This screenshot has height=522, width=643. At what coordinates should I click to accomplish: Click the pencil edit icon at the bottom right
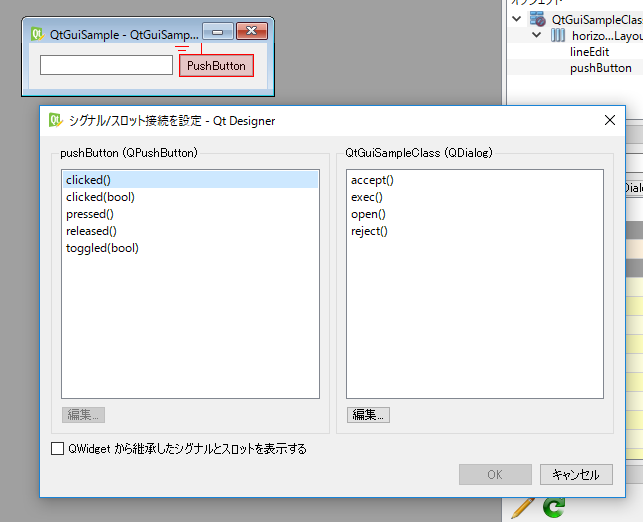click(523, 508)
